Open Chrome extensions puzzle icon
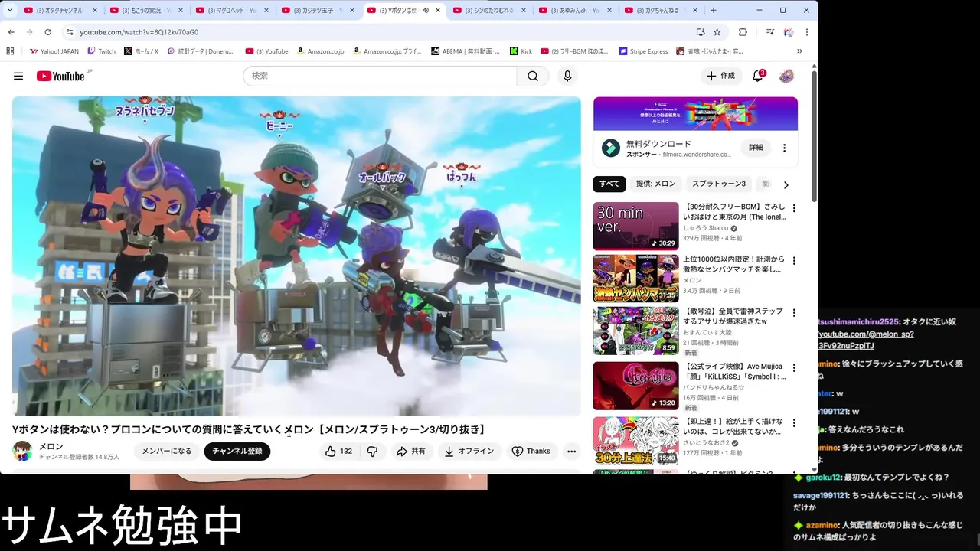 743,32
